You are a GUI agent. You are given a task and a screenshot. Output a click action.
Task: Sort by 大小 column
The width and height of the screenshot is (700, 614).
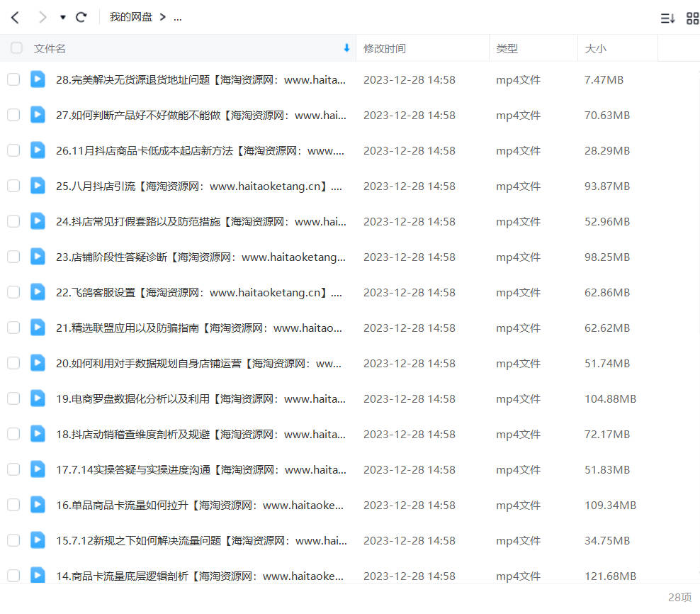click(595, 48)
